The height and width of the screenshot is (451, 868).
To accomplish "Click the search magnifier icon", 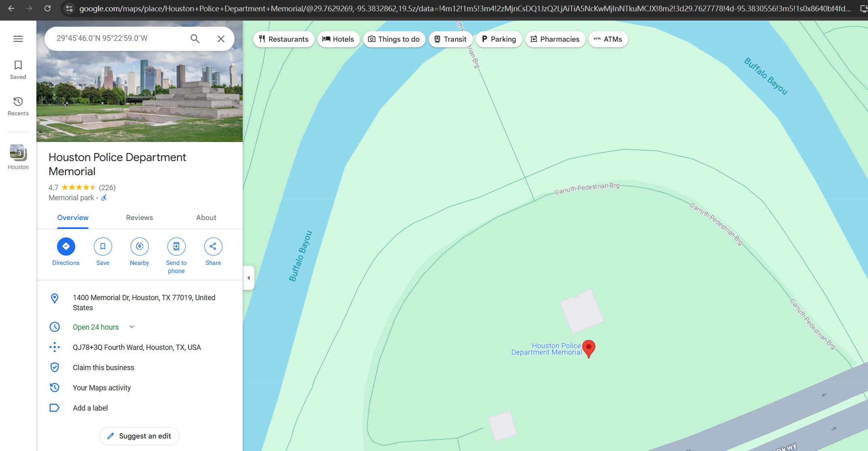I will pos(195,38).
